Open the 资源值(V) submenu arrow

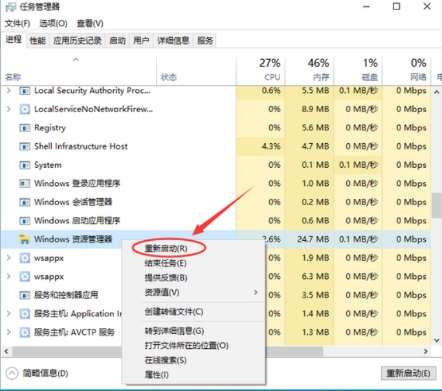[x=256, y=292]
